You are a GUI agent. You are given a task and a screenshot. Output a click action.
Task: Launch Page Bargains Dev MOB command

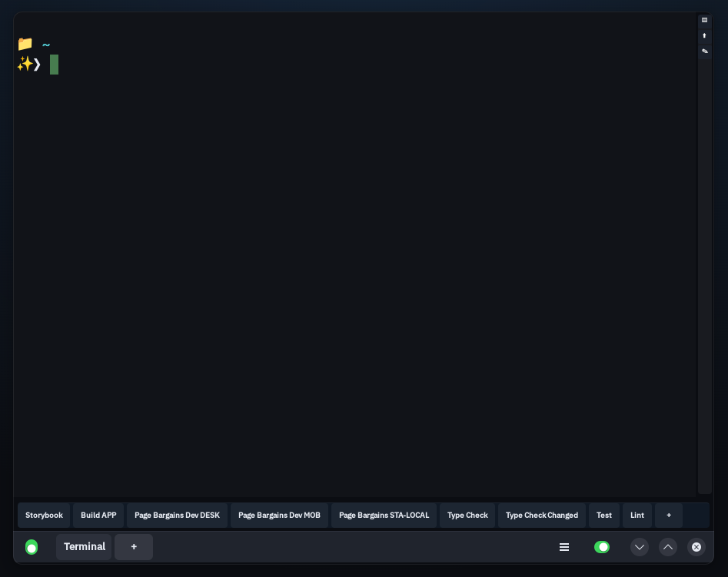[x=279, y=516]
